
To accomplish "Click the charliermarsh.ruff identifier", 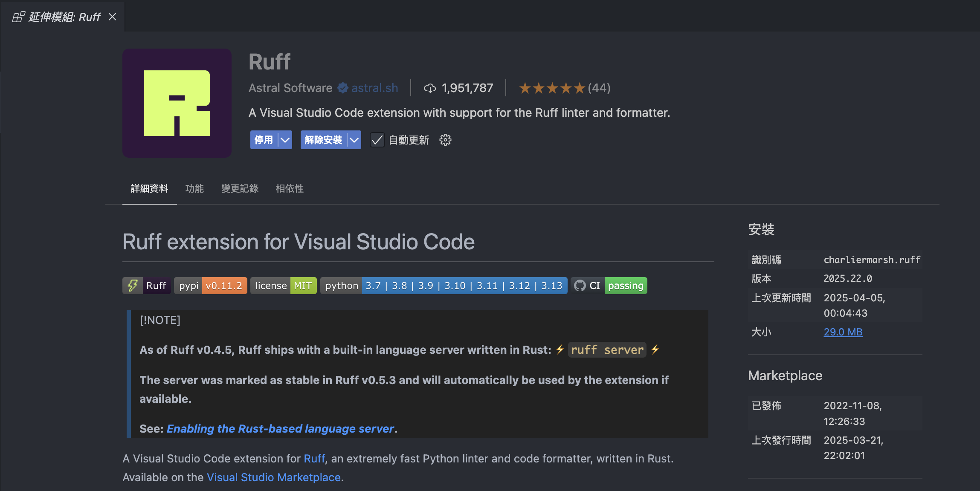I will click(x=872, y=260).
